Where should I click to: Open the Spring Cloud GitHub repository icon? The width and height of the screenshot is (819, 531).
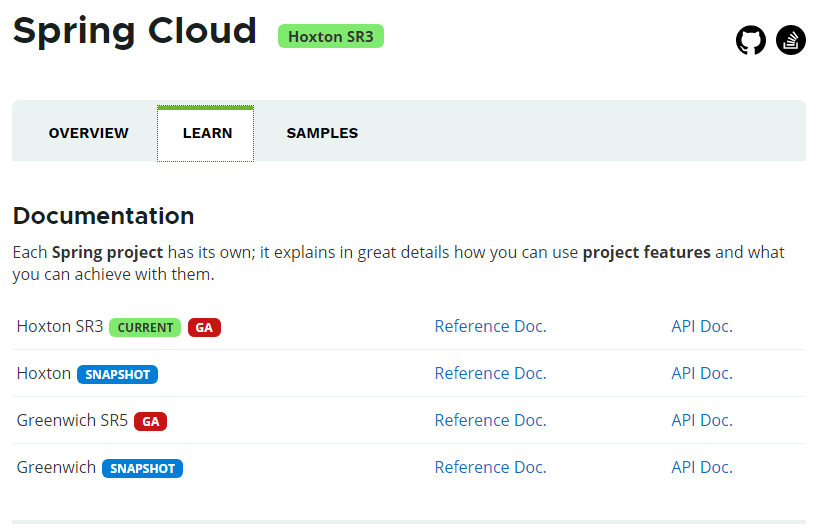tap(751, 40)
